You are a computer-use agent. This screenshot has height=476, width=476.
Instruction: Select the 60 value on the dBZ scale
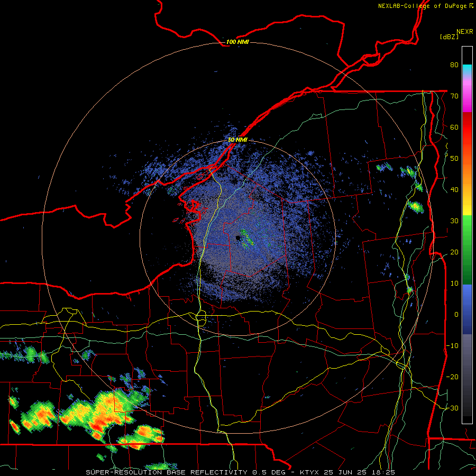(x=454, y=127)
